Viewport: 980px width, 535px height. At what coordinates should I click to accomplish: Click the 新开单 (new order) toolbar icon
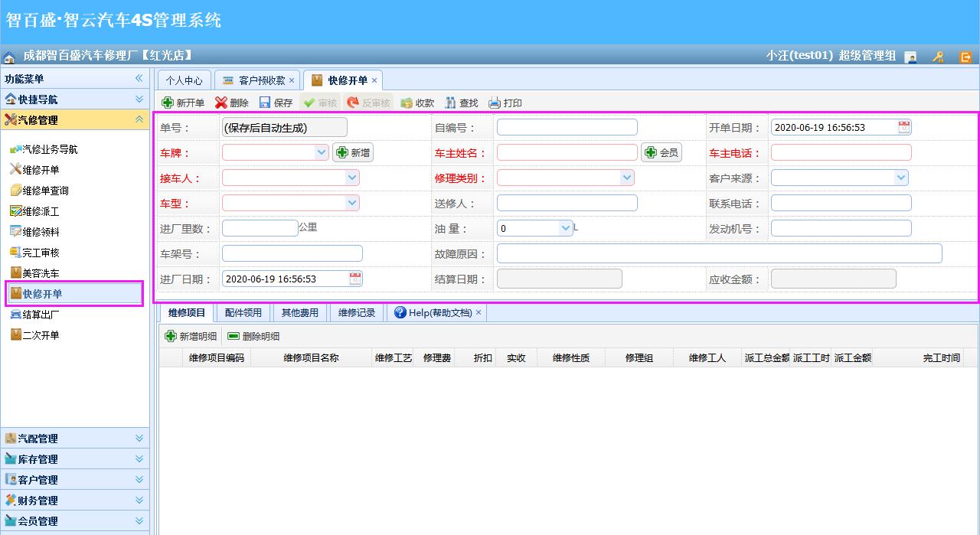184,102
